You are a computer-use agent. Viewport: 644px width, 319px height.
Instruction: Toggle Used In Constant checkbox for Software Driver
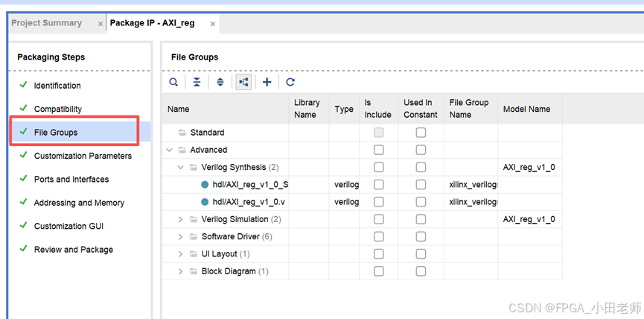click(421, 237)
